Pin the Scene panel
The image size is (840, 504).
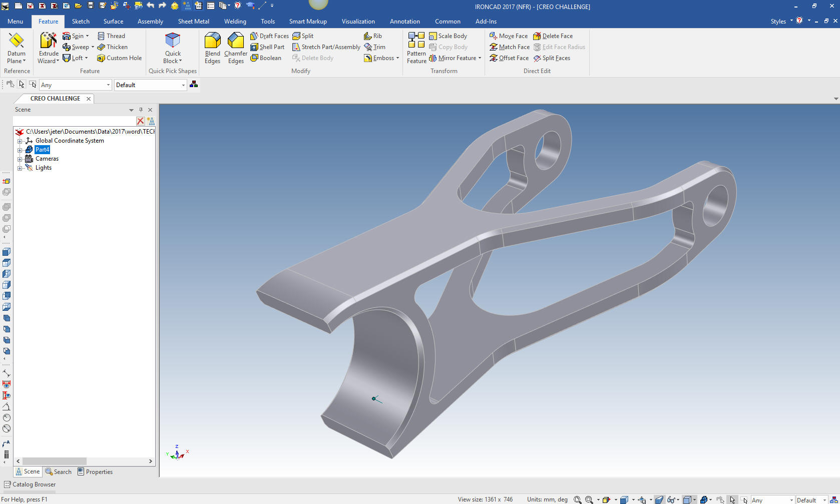(141, 110)
